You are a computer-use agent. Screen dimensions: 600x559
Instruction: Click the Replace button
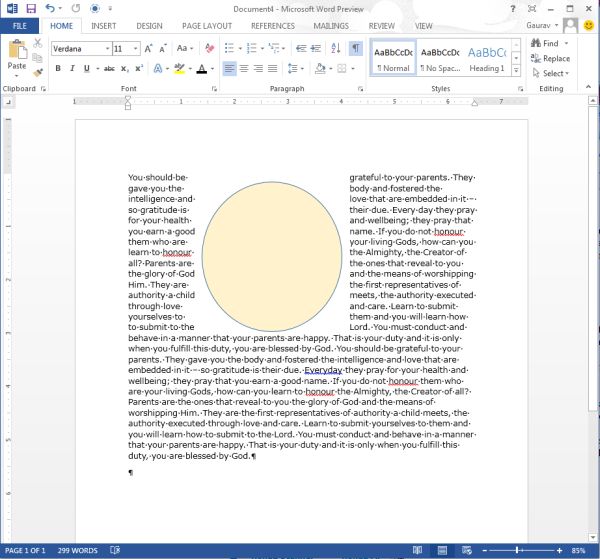click(x=555, y=58)
